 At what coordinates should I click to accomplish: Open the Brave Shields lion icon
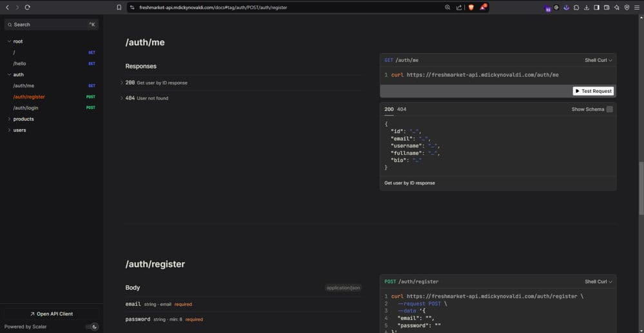[x=471, y=7]
